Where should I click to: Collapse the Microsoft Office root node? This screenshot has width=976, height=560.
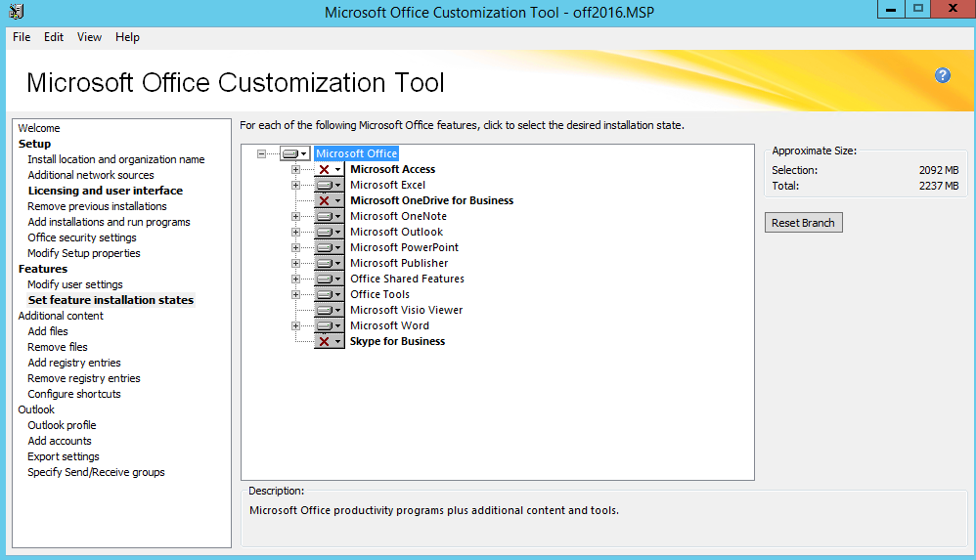(x=261, y=153)
